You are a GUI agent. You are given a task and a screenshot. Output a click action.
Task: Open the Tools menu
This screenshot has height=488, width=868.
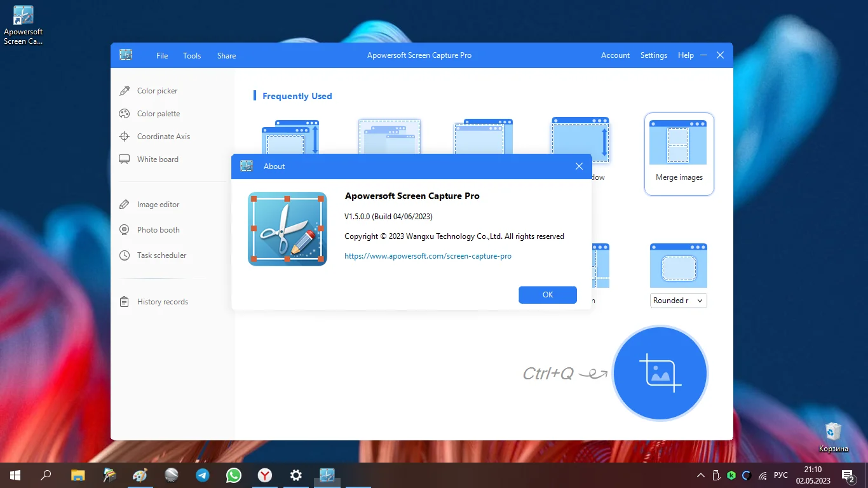click(x=192, y=55)
